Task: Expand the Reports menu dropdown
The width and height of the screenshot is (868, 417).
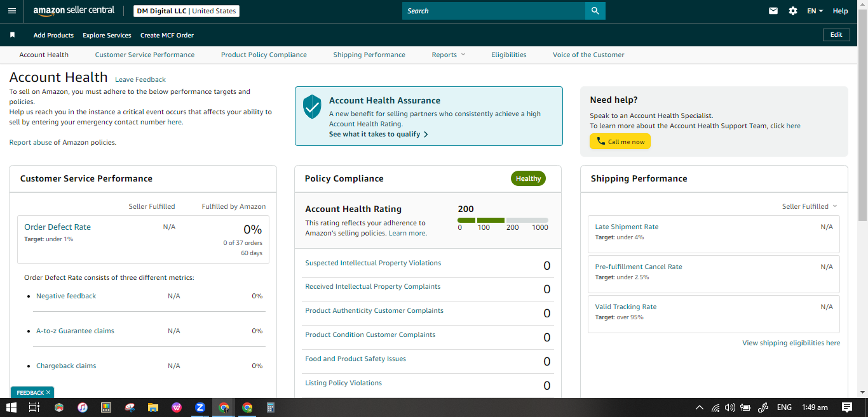Action: [x=449, y=55]
